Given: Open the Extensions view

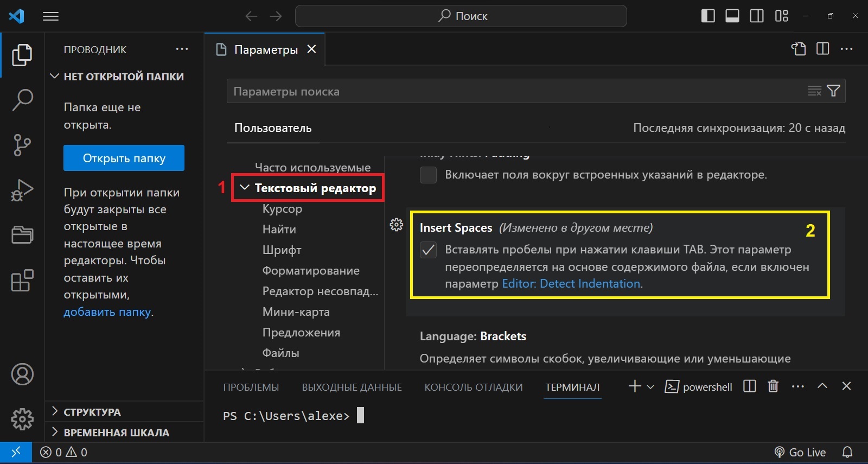Looking at the screenshot, I should pyautogui.click(x=22, y=281).
